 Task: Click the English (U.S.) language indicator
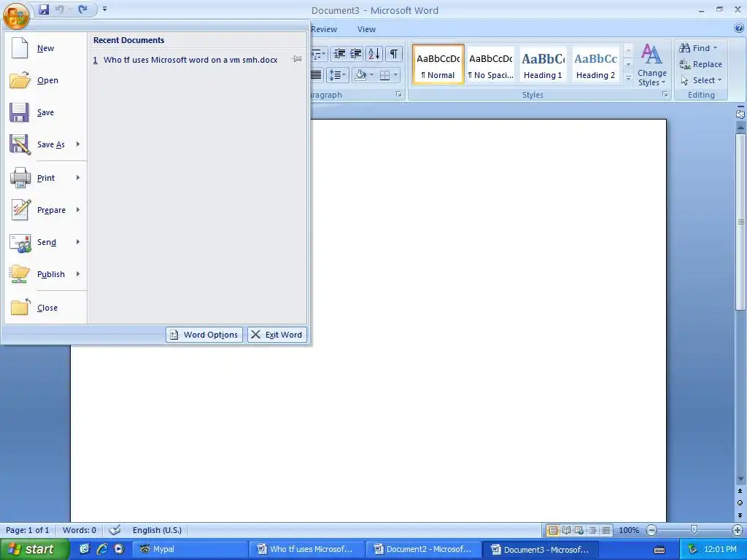pos(158,530)
